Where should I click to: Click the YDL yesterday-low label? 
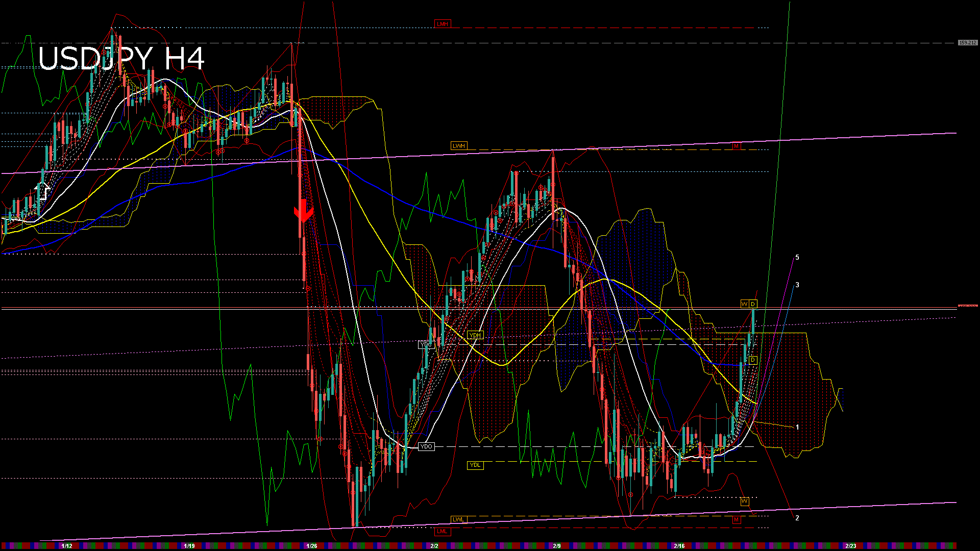tap(476, 464)
